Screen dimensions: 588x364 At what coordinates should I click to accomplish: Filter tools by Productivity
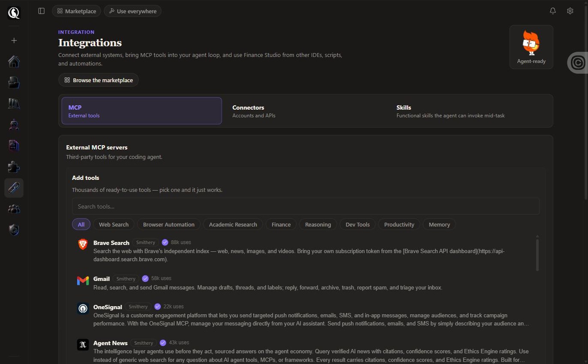399,224
